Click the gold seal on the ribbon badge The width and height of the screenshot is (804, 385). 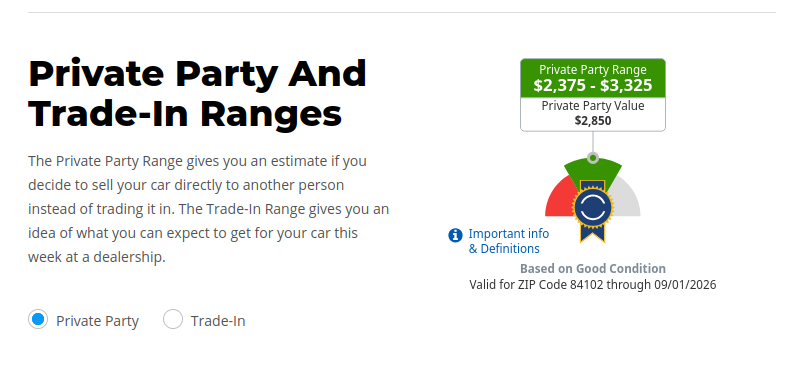(593, 207)
